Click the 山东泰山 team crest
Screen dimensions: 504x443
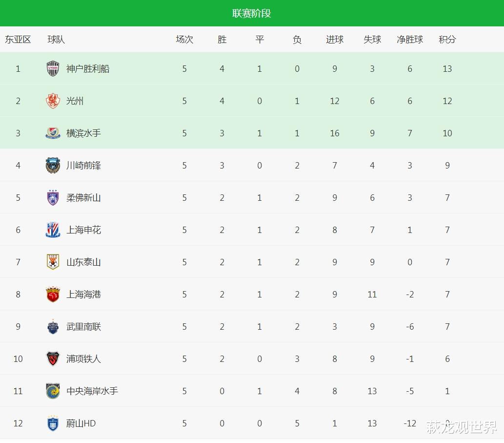[x=53, y=262]
